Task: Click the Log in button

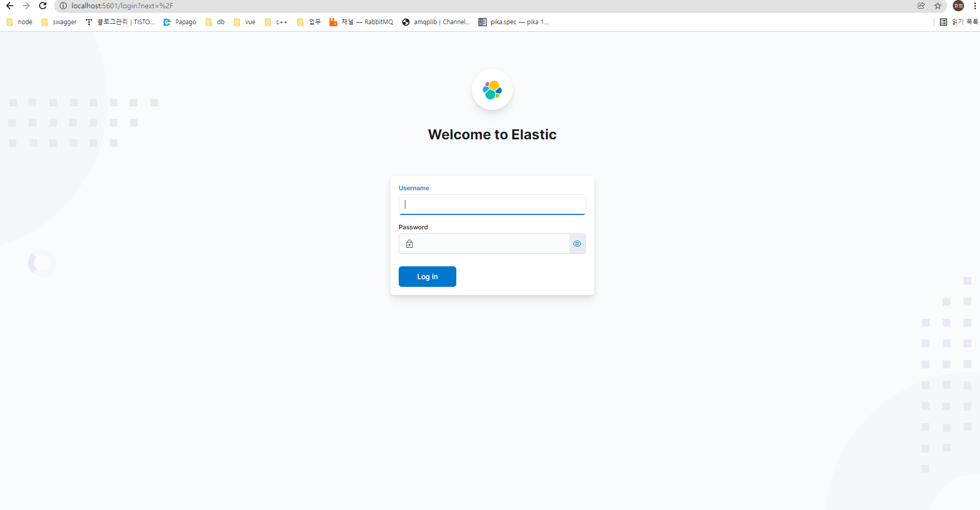Action: [x=427, y=277]
